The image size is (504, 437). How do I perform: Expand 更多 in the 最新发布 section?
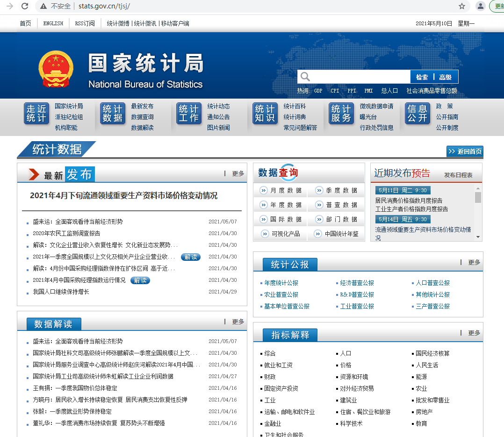click(238, 173)
